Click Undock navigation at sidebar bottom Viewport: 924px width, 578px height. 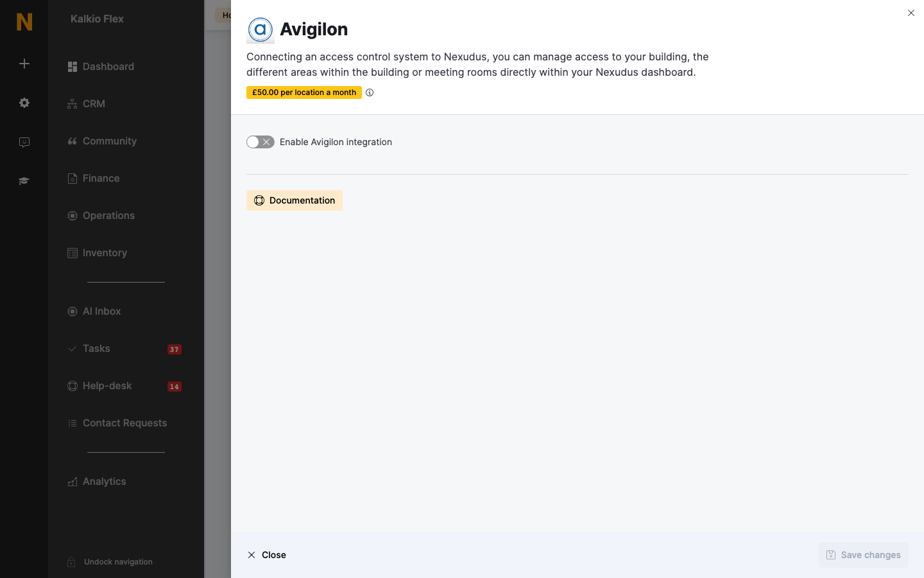pos(118,562)
